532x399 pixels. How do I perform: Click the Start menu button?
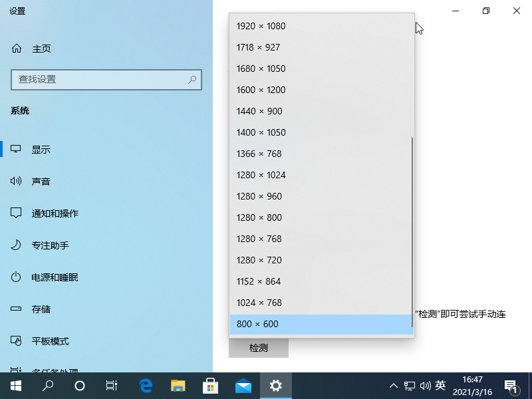pos(15,385)
